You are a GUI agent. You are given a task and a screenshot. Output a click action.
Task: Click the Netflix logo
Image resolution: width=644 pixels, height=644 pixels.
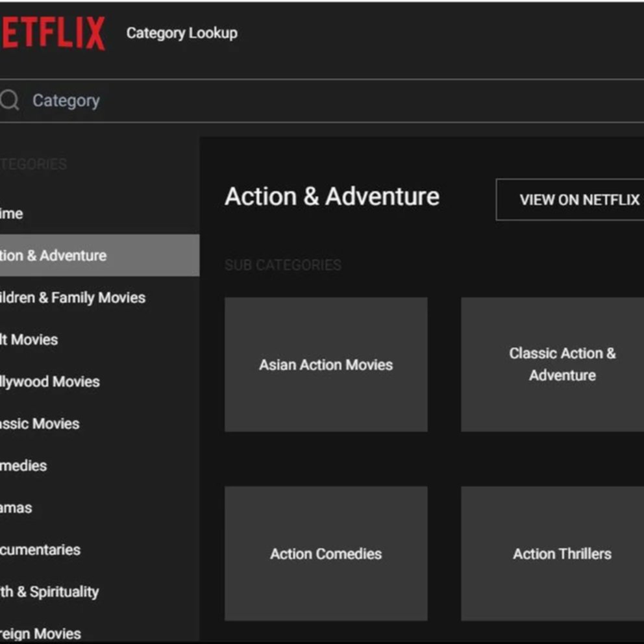tap(53, 34)
